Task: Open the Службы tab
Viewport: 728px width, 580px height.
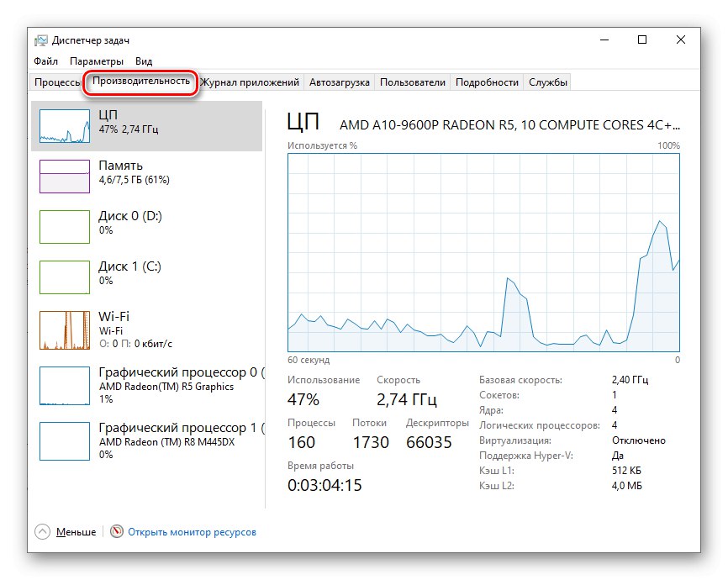Action: [x=548, y=82]
